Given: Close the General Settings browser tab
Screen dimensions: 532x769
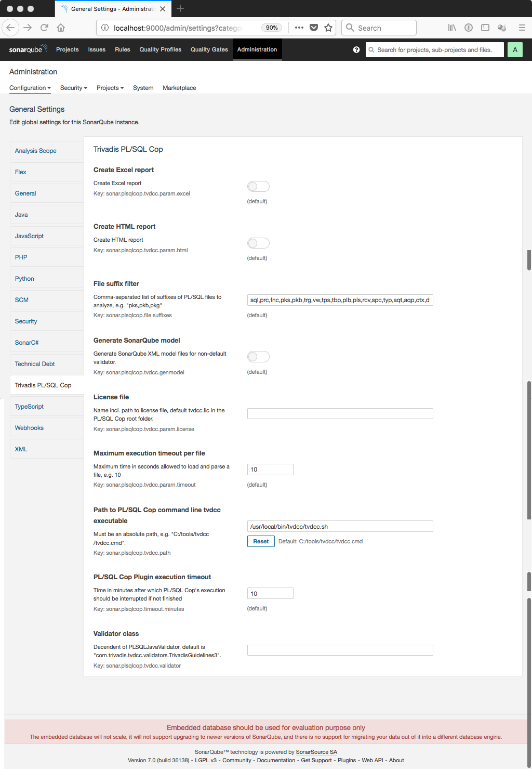Looking at the screenshot, I should pyautogui.click(x=163, y=9).
